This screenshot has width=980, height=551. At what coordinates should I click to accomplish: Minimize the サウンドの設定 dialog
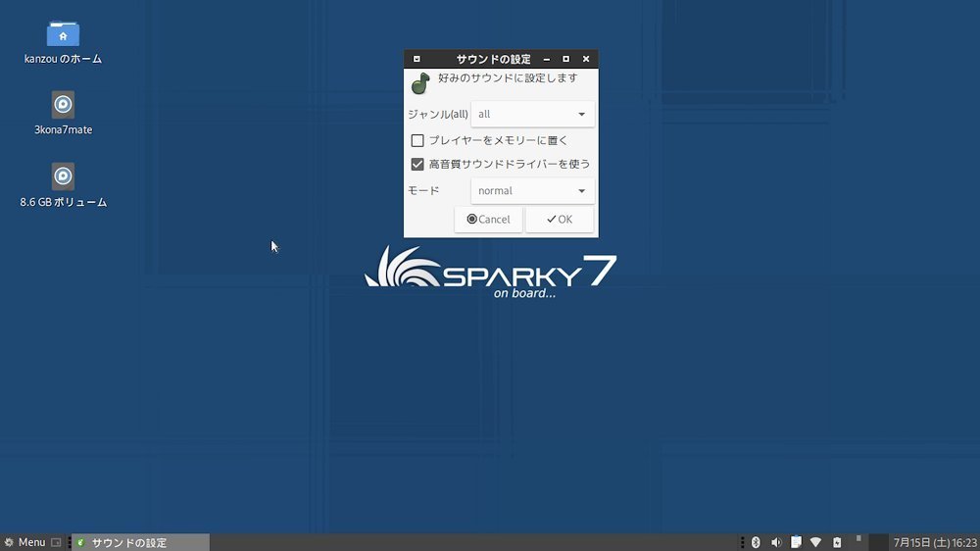click(x=547, y=59)
